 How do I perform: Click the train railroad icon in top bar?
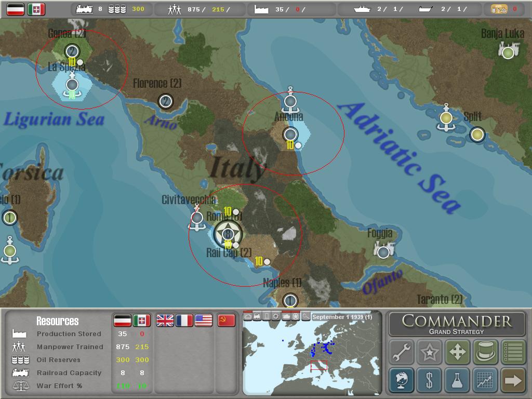pyautogui.click(x=85, y=9)
